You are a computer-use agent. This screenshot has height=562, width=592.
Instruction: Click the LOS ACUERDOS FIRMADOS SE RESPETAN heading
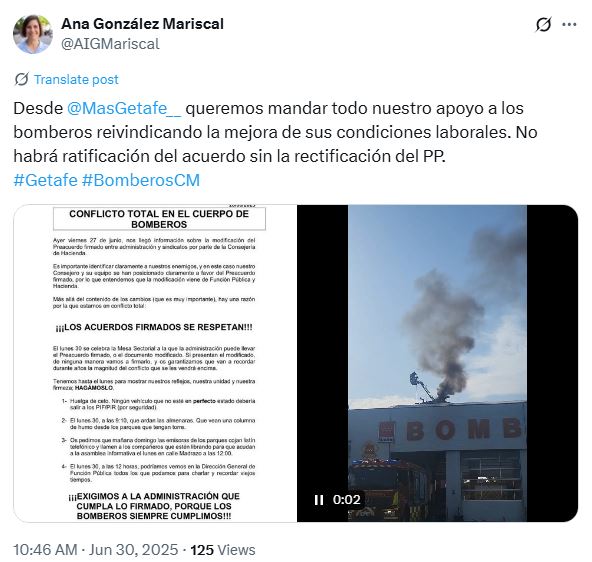pos(154,327)
